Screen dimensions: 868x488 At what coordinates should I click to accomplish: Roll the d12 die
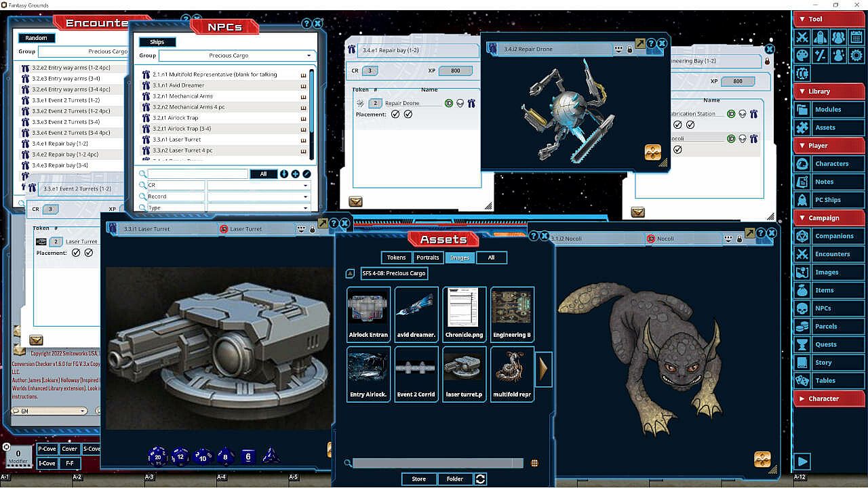click(x=180, y=457)
